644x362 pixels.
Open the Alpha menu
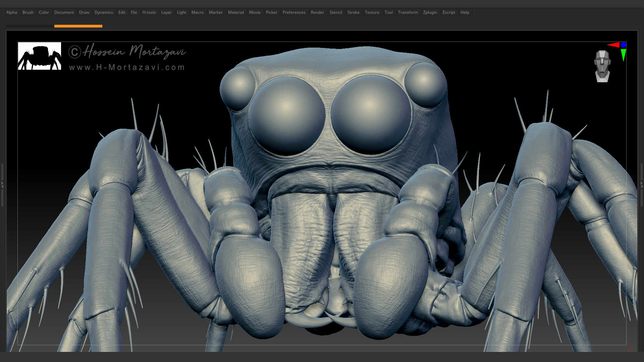[x=11, y=12]
